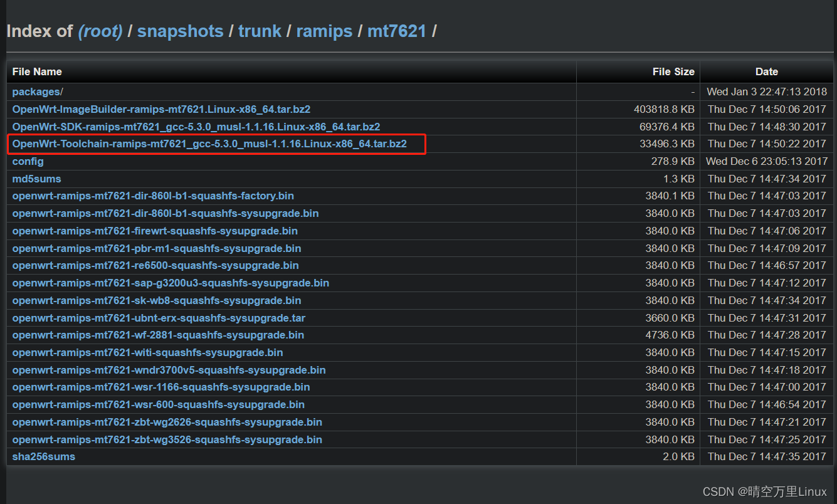This screenshot has height=504, width=837.
Task: Select date Wed Jan 3 22:47:13 2018
Action: click(x=767, y=92)
